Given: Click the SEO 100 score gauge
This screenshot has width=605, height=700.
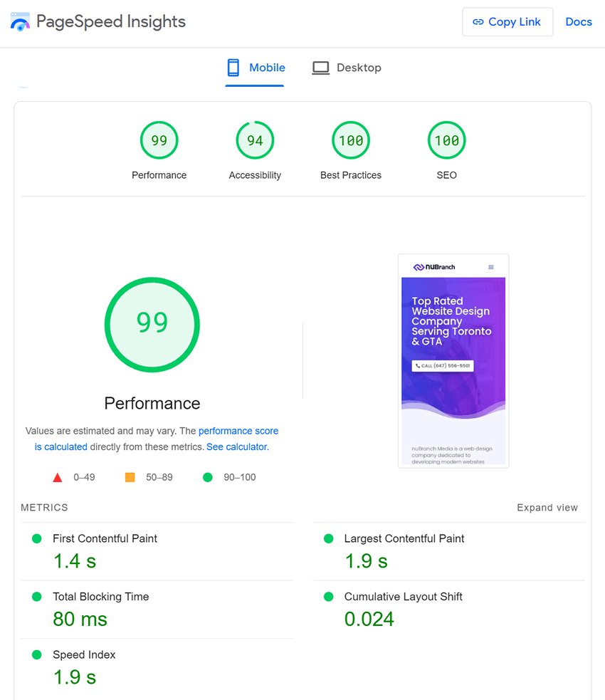Looking at the screenshot, I should [x=446, y=141].
